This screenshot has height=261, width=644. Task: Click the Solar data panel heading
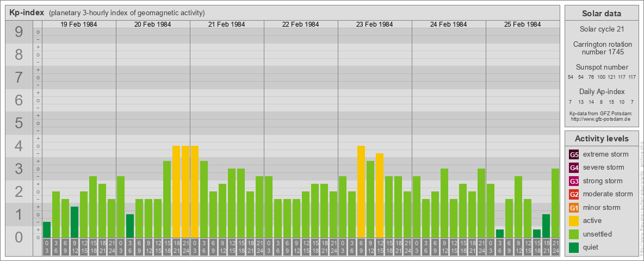tap(602, 14)
